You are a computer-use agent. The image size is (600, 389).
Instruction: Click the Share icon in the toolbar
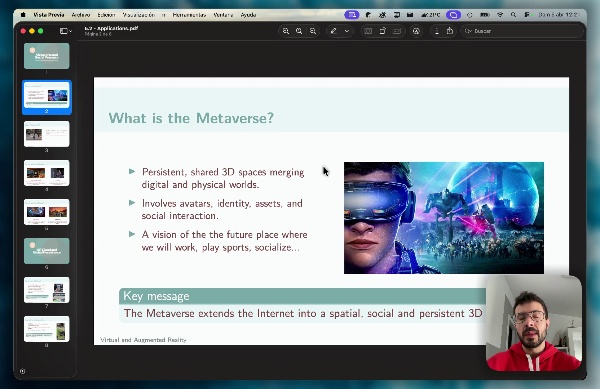coord(450,31)
